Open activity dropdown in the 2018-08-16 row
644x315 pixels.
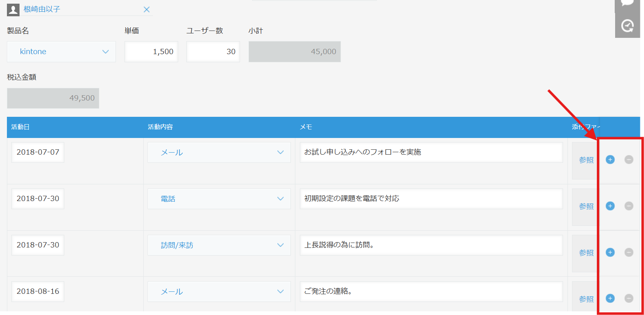[x=219, y=291]
